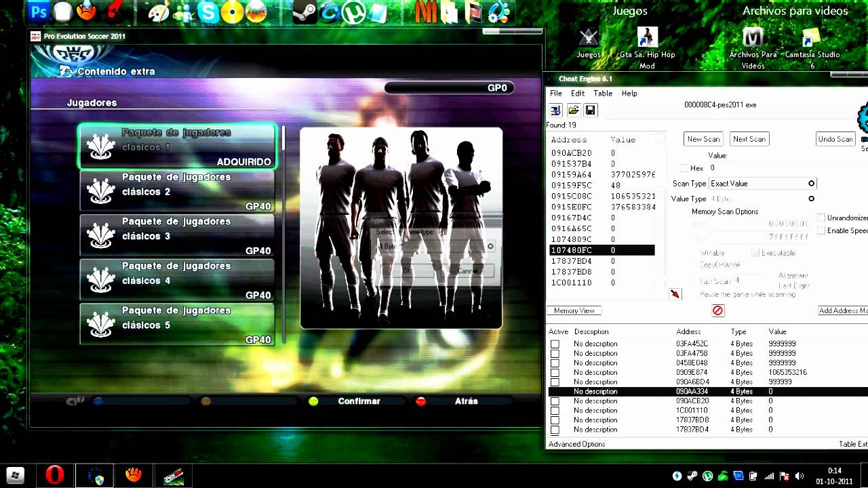Click the uTorrent icon in the system tray
868x488 pixels.
coord(708,476)
